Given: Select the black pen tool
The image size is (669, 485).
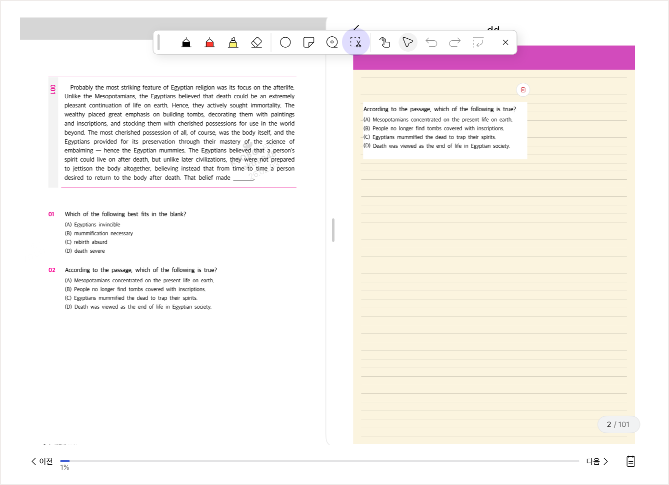Looking at the screenshot, I should click(x=186, y=43).
